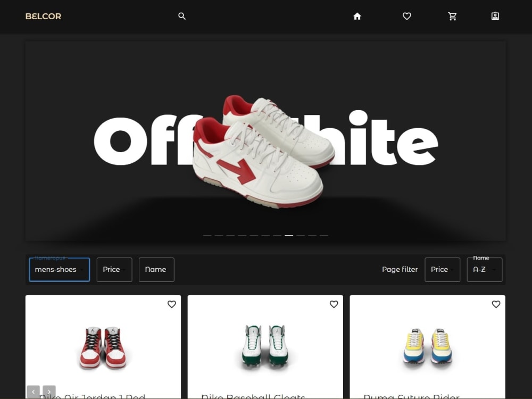The height and width of the screenshot is (399, 532).
Task: Open the Nike Air Jordan 1 Red image
Action: pyautogui.click(x=103, y=348)
